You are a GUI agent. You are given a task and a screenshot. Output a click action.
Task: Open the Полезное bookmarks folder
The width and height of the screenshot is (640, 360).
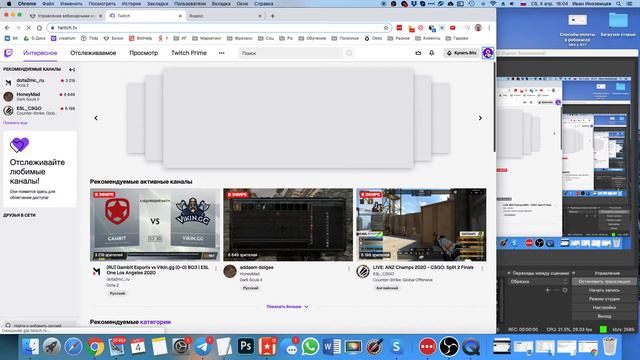[345, 38]
